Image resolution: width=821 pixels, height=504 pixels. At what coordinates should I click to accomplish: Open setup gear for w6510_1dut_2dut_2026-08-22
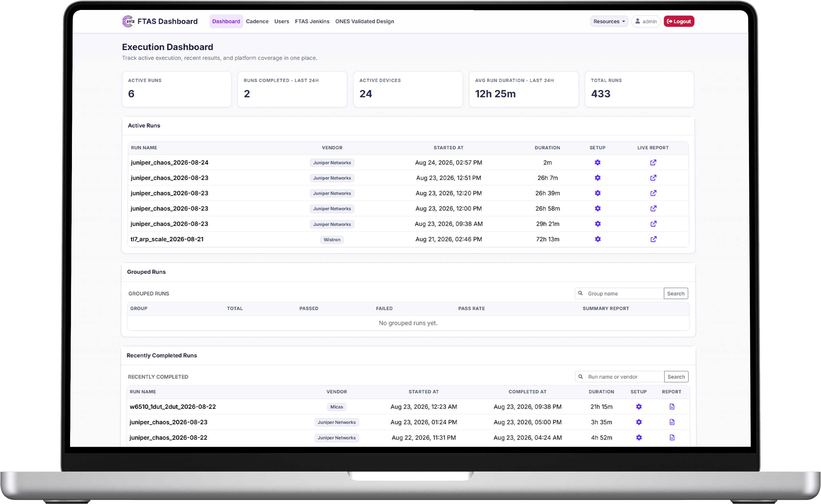tap(638, 407)
